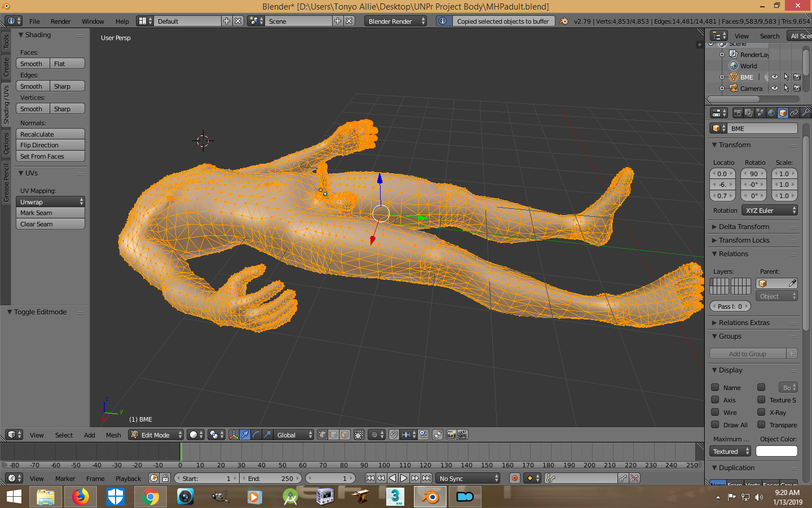This screenshot has height=508, width=812.
Task: Enable the Axis display checkbox
Action: point(715,400)
